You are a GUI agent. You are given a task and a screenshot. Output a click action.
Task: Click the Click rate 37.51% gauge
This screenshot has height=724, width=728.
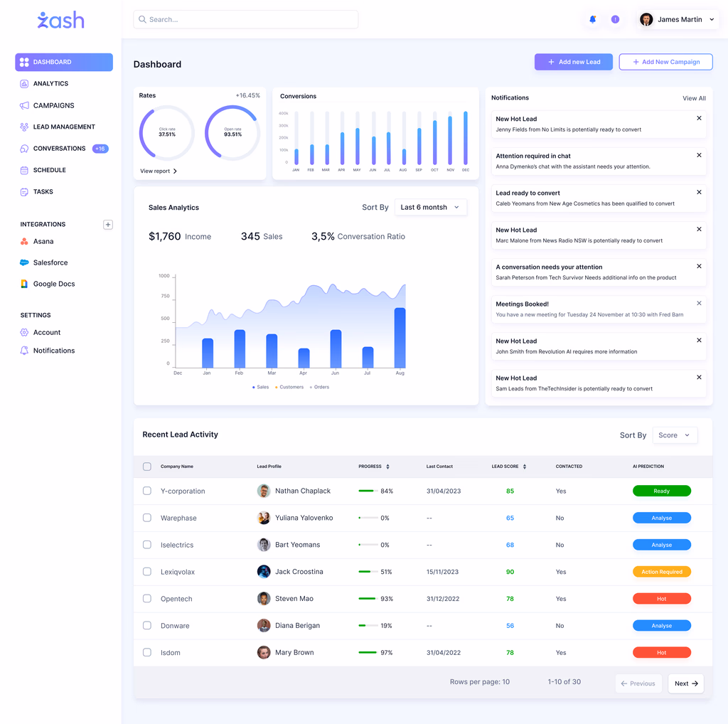(167, 133)
